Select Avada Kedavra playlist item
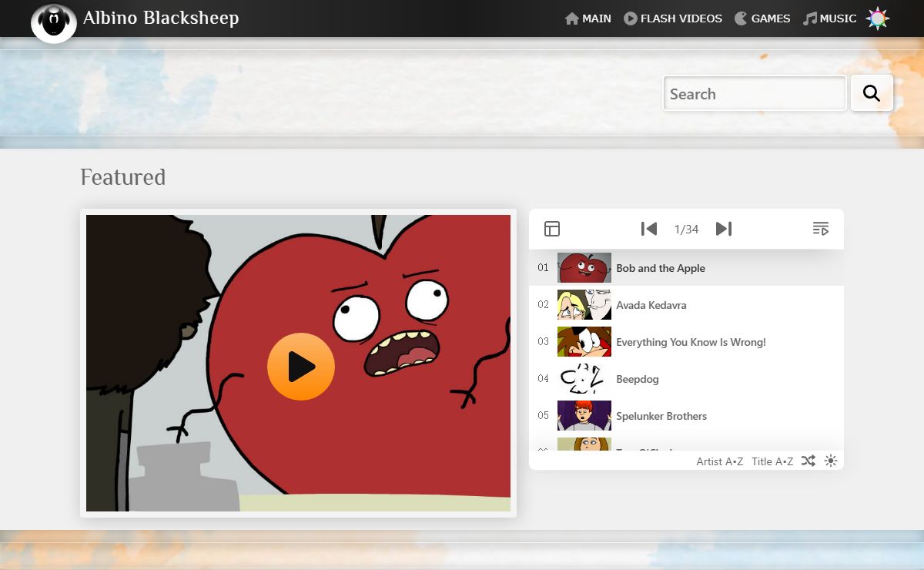Image resolution: width=924 pixels, height=570 pixels. point(686,305)
